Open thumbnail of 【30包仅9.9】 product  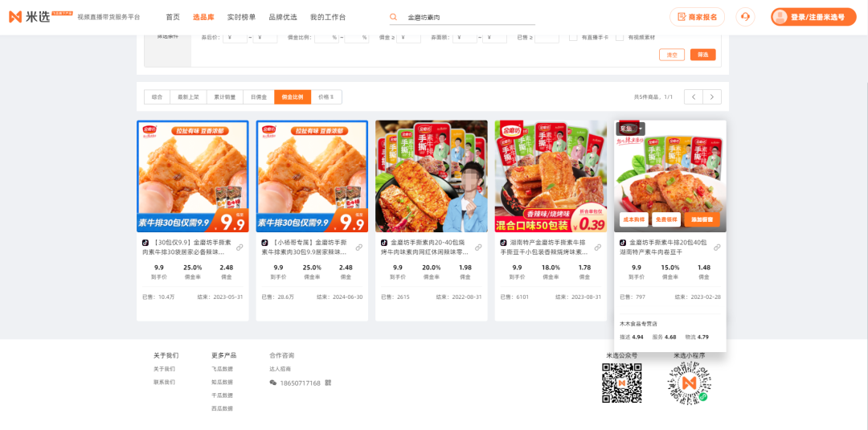[x=193, y=177]
